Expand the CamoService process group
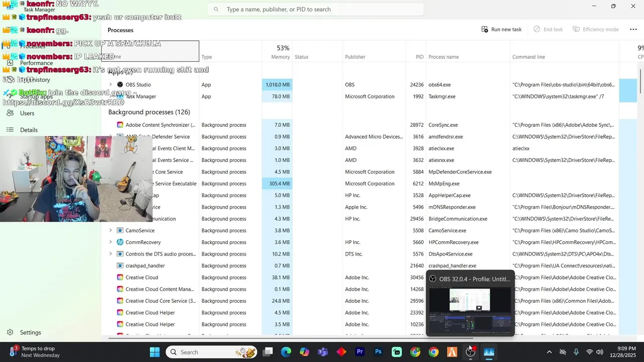This screenshot has width=644, height=362. point(111,230)
